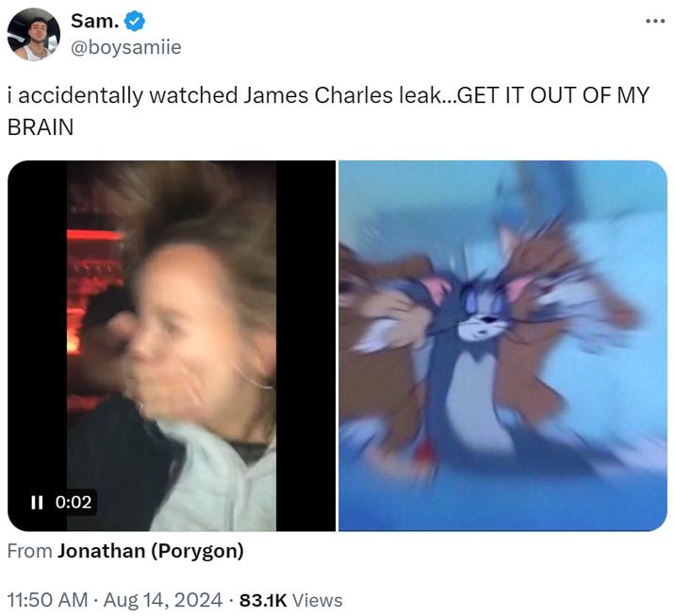
Task: Open Sam's profile picture avatar
Action: [x=34, y=34]
